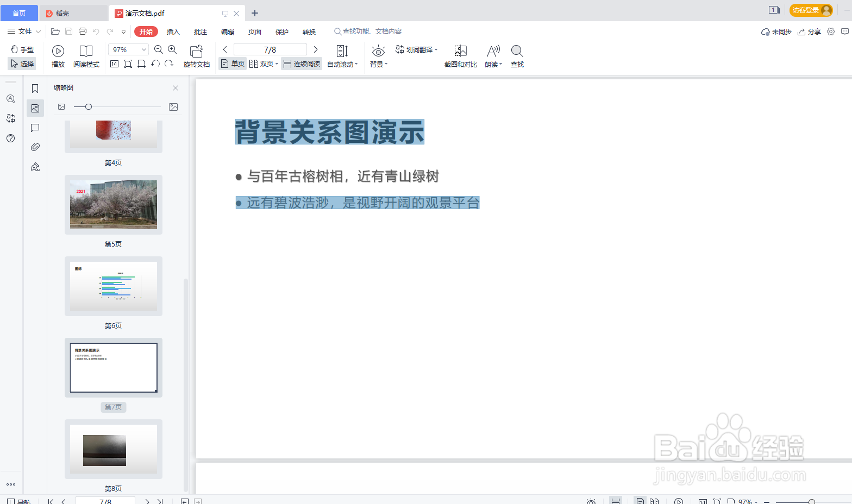
Task: Select the Page (页面) ribbon tab
Action: coord(255,31)
